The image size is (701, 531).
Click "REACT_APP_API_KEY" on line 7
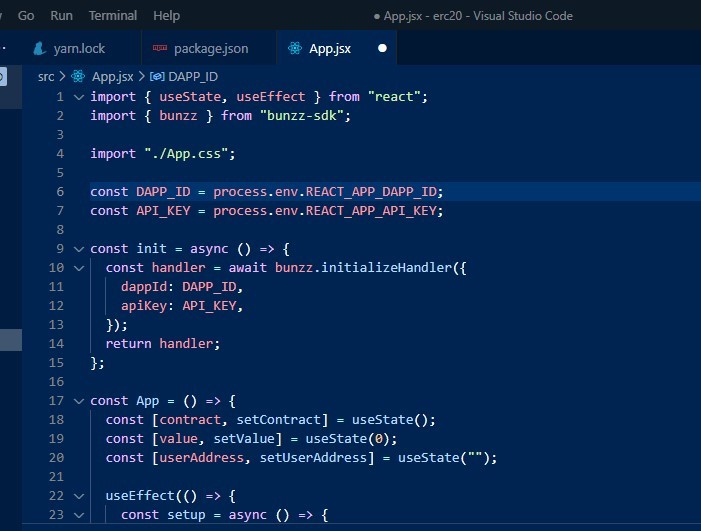(371, 211)
